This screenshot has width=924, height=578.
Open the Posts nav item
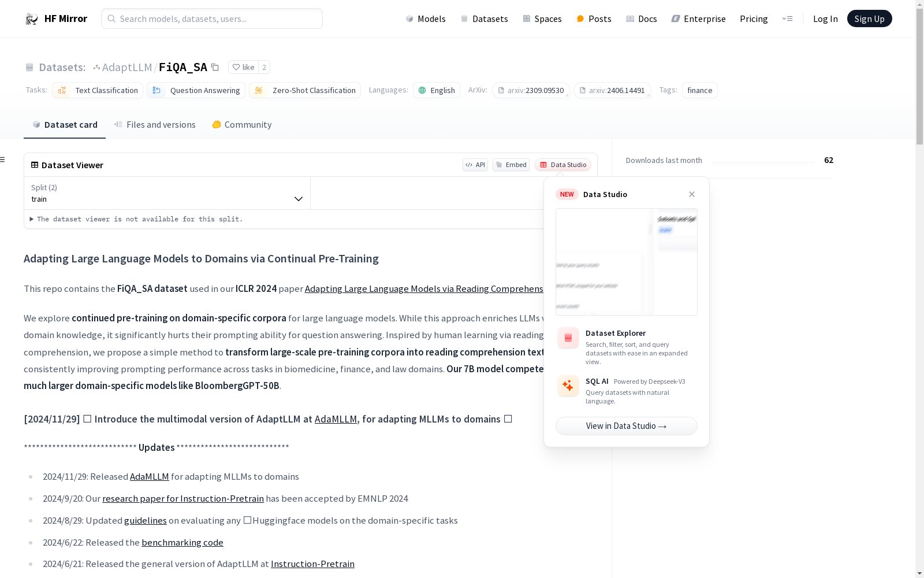[x=594, y=18]
